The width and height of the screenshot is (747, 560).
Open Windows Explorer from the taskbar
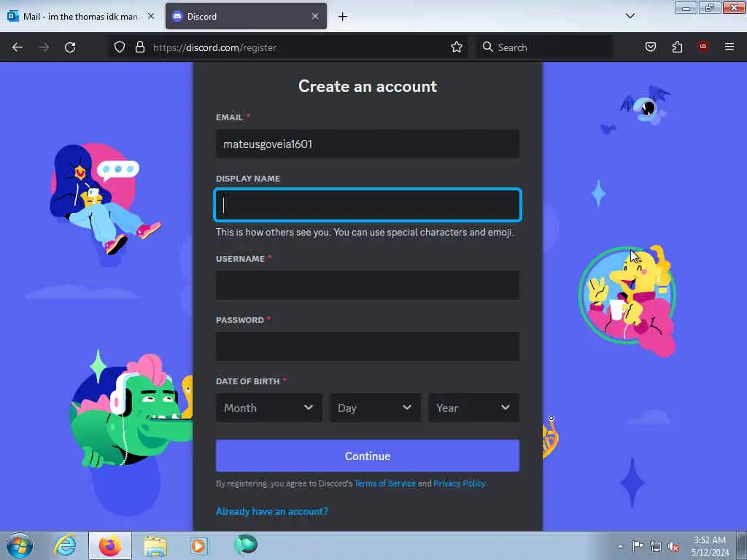(155, 546)
